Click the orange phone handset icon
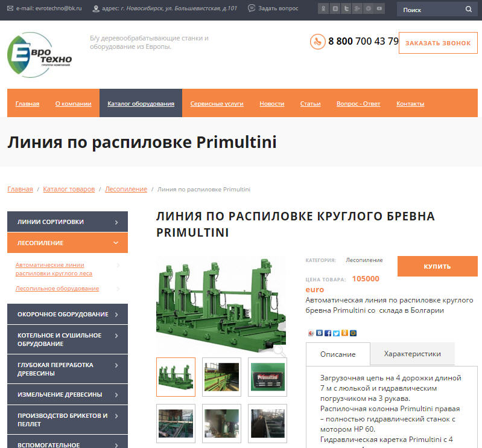The image size is (482, 448). click(x=317, y=42)
